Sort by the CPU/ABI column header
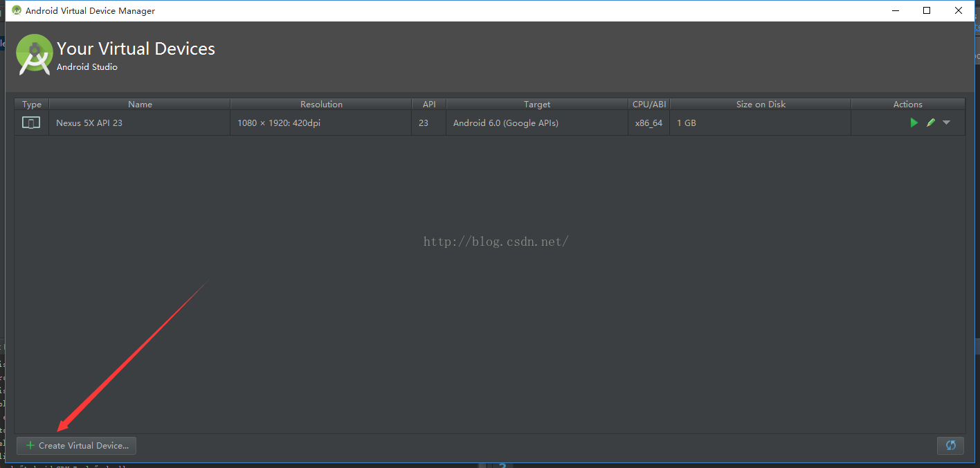 (649, 104)
